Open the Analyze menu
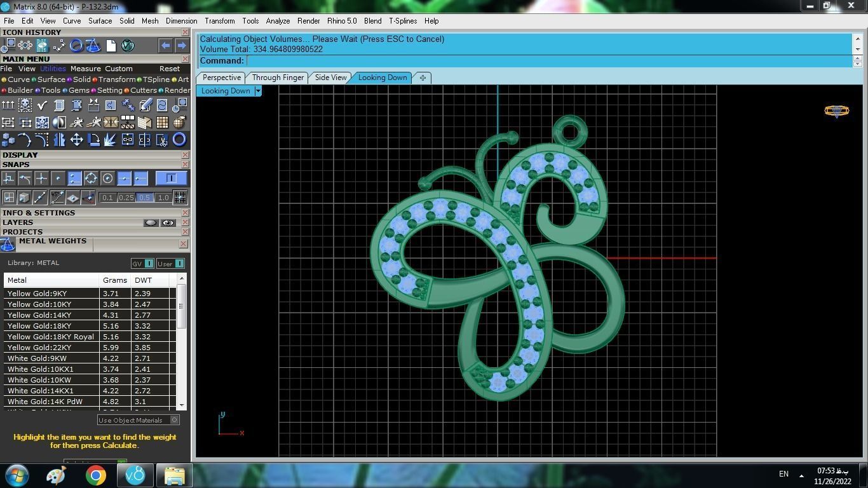This screenshot has height=488, width=868. tap(278, 20)
